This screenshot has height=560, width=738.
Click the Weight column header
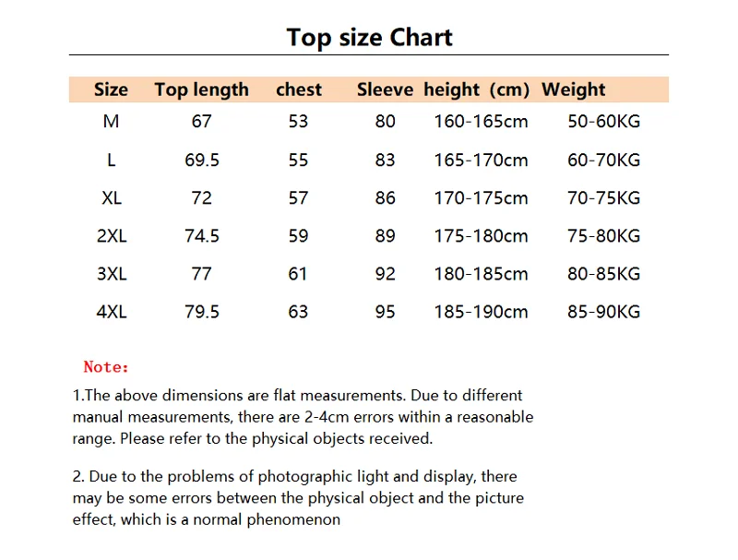(573, 89)
